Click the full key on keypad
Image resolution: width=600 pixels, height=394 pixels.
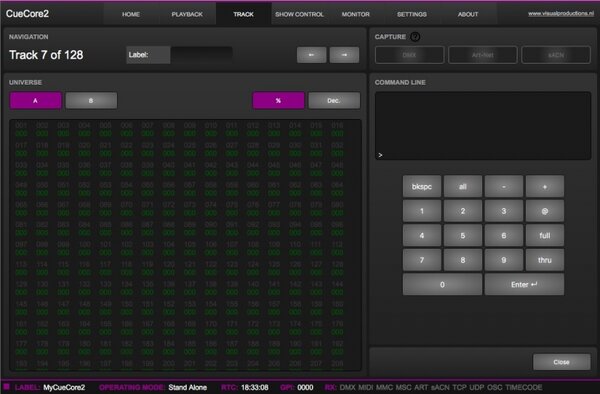(545, 236)
